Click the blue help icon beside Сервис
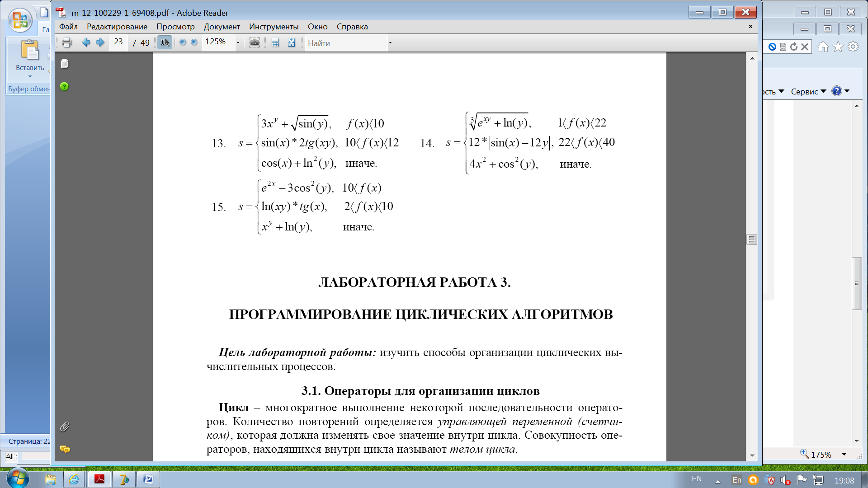 [837, 91]
